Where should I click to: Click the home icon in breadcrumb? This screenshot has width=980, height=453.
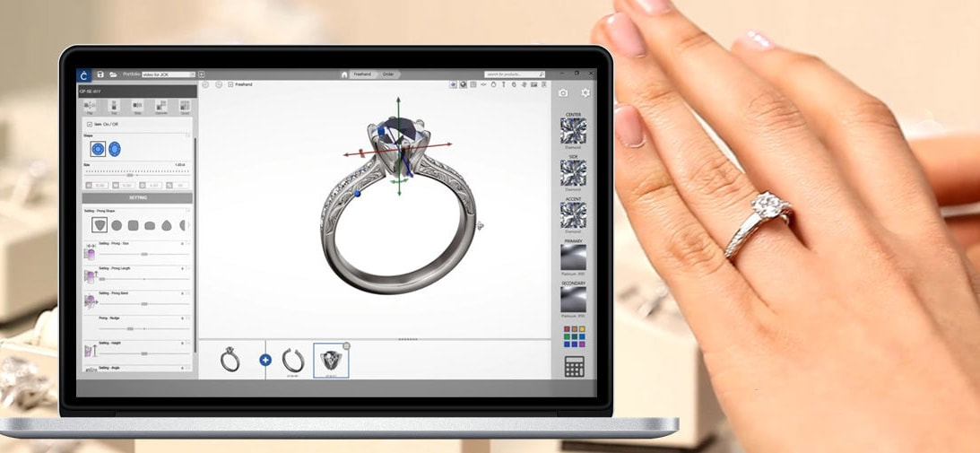tap(344, 74)
